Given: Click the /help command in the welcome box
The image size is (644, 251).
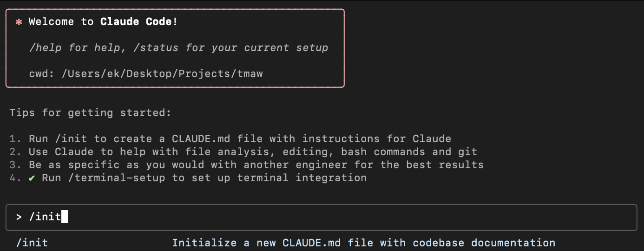Looking at the screenshot, I should tap(45, 48).
